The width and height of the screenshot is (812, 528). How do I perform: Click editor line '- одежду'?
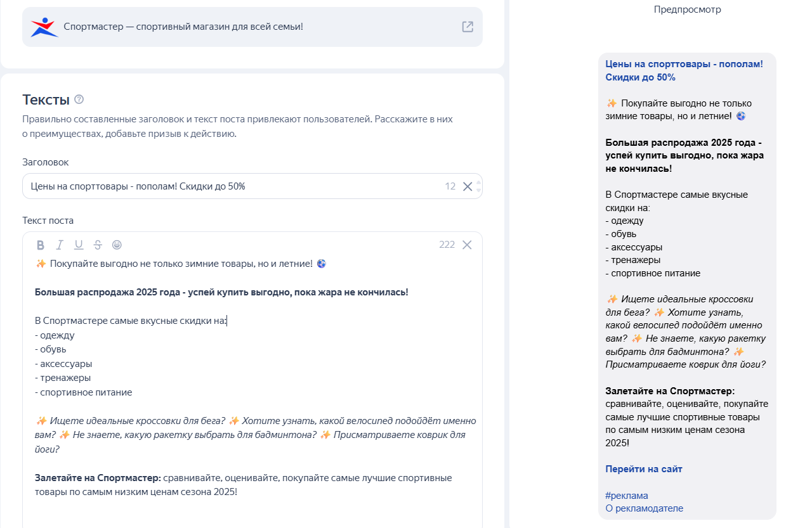55,335
